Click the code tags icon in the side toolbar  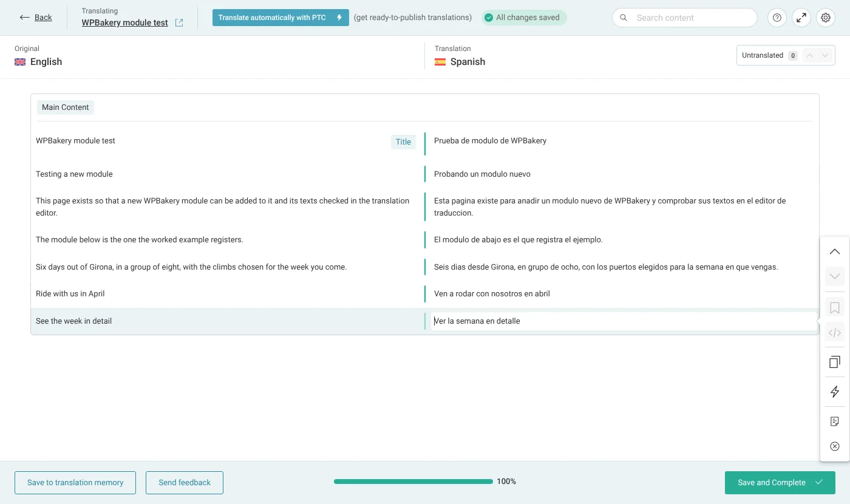[835, 333]
